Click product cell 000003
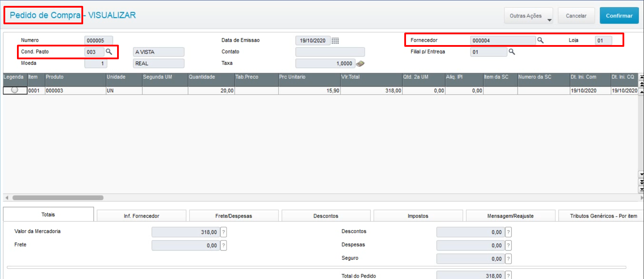The height and width of the screenshot is (279, 644). (76, 90)
